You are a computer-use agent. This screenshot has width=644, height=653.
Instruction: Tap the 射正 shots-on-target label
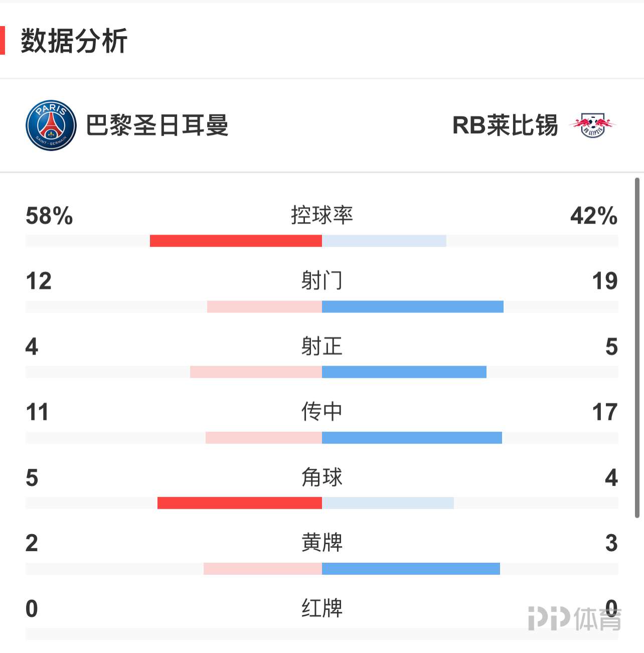click(x=322, y=346)
